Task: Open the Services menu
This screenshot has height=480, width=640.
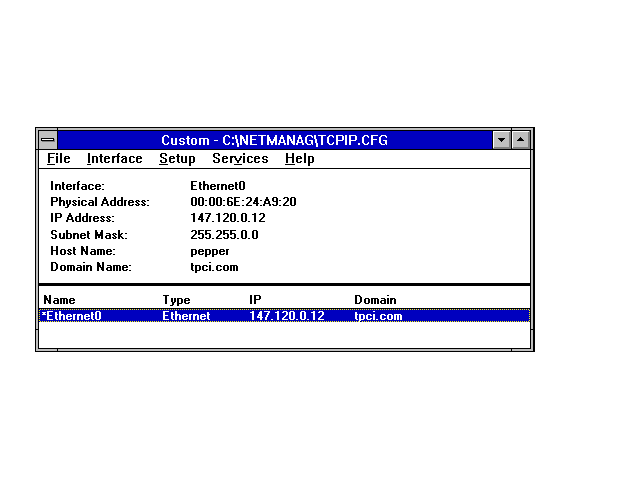Action: (240, 159)
